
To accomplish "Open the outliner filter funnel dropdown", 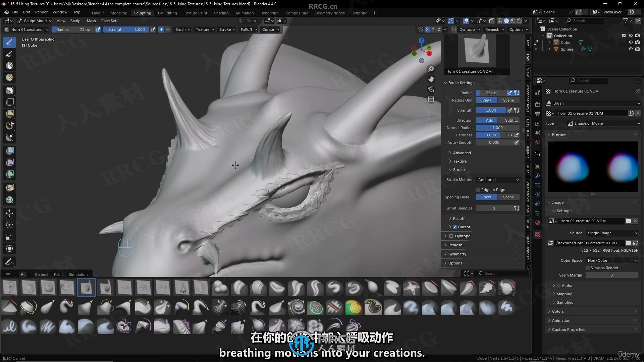I will pos(627,21).
